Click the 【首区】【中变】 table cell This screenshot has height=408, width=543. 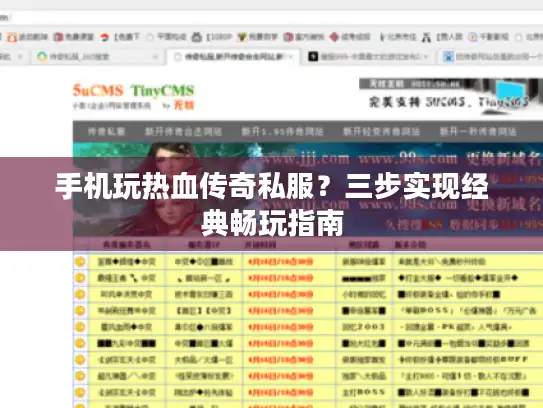[204, 311]
